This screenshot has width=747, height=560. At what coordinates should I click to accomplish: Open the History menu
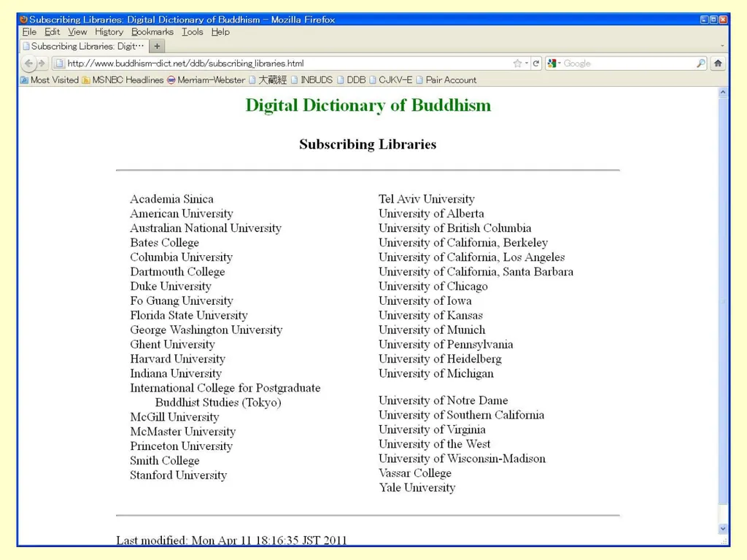(x=109, y=32)
